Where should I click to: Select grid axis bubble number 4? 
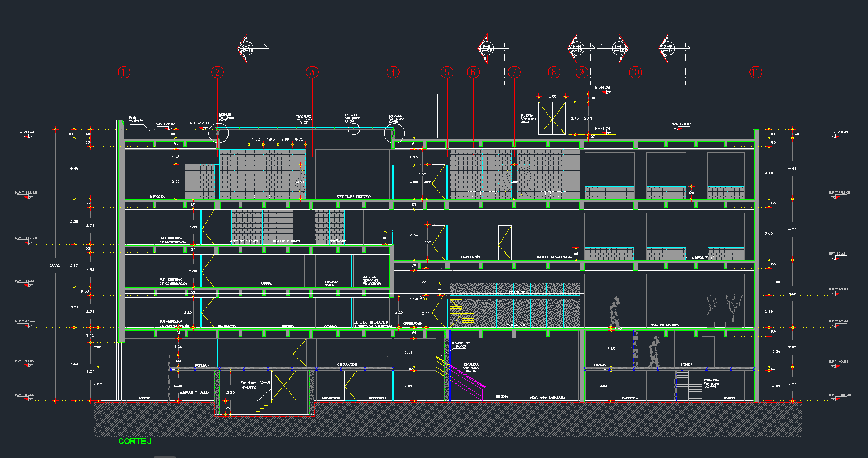tap(393, 72)
